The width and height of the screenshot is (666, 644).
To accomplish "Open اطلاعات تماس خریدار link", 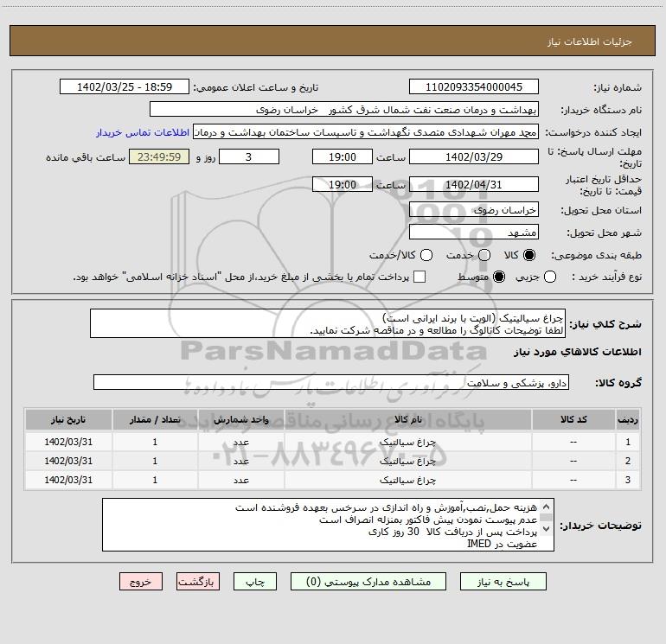I will click(x=143, y=132).
